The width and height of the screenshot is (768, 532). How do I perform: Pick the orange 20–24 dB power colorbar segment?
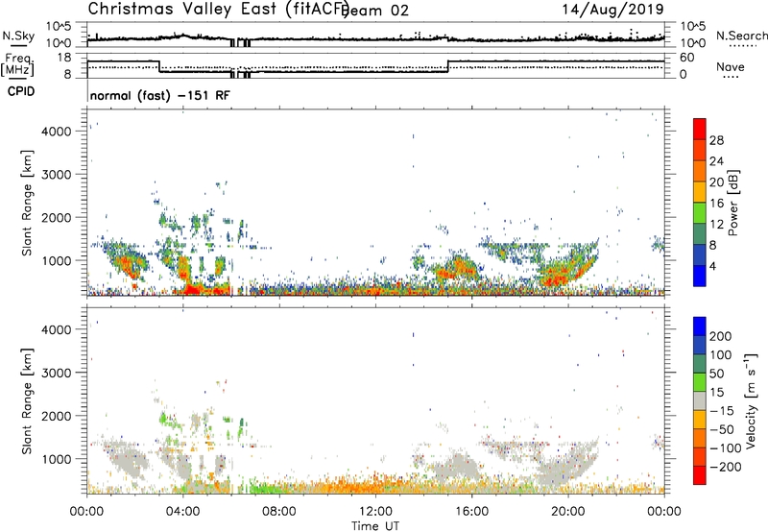tap(700, 172)
